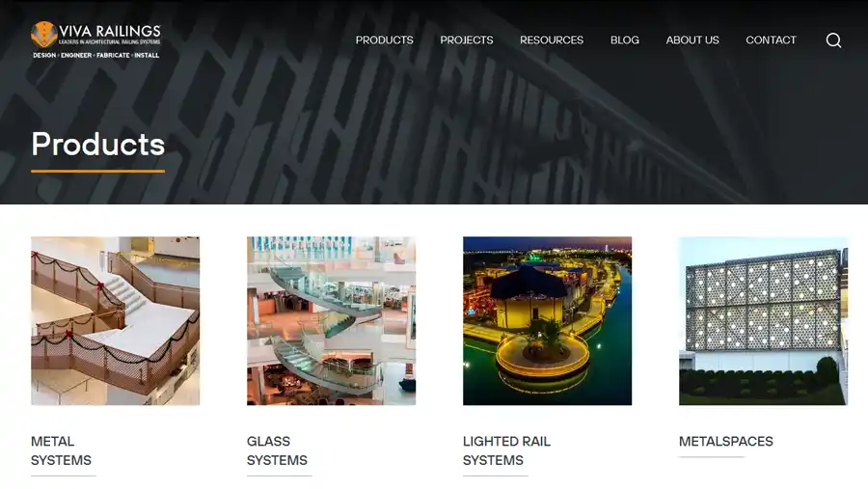Click the Metalspaces title link
The height and width of the screenshot is (489, 868).
pos(725,442)
